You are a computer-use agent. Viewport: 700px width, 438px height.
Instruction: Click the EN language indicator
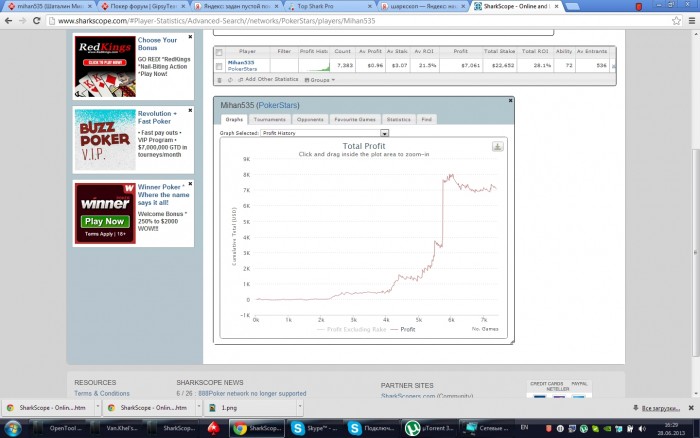coord(524,428)
